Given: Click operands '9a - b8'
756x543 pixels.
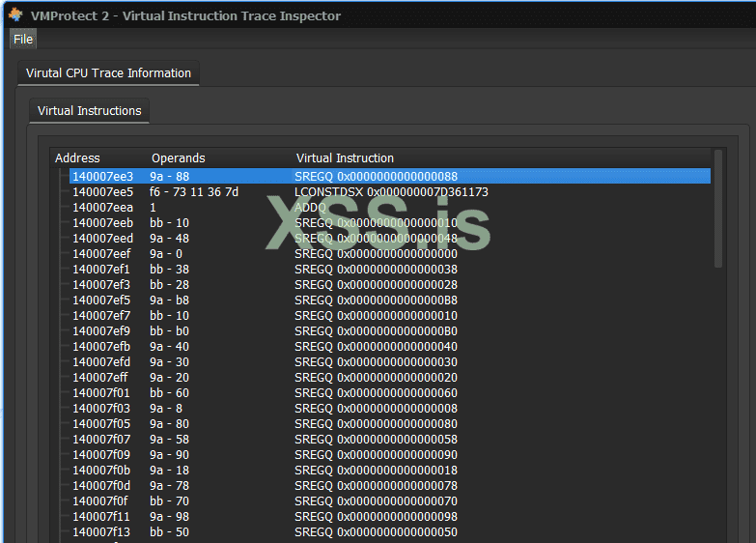Looking at the screenshot, I should tap(169, 300).
